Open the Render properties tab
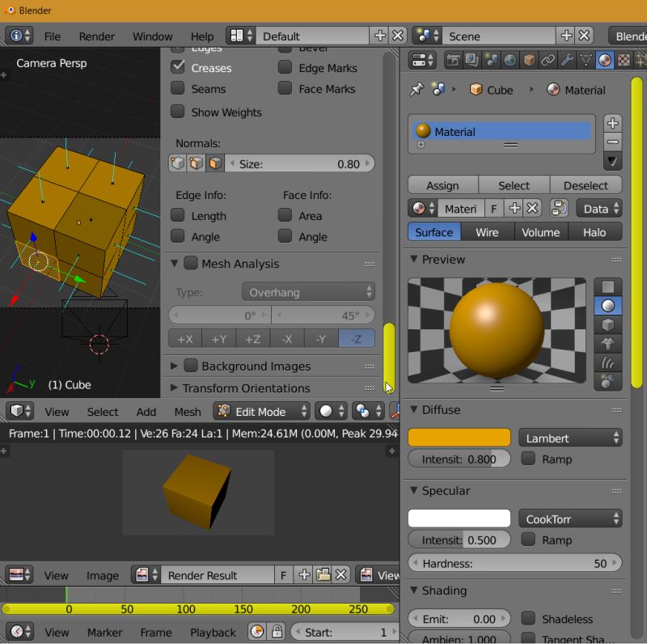 pos(453,60)
